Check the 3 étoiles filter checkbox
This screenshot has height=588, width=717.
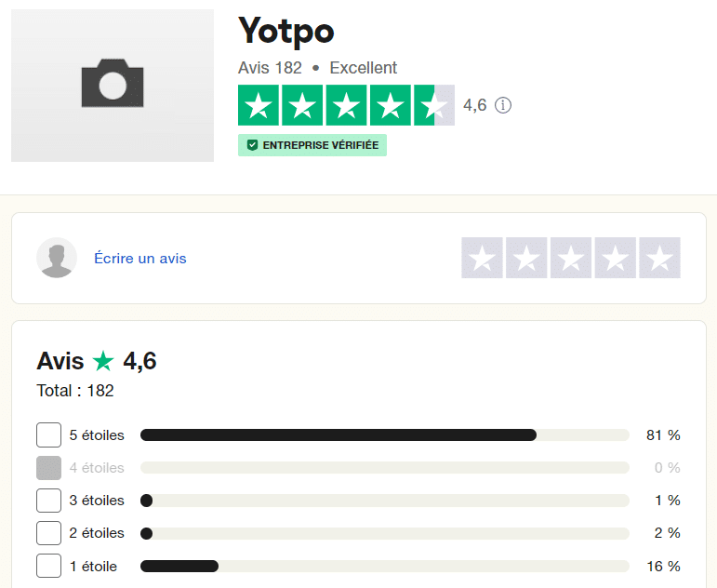(x=49, y=501)
